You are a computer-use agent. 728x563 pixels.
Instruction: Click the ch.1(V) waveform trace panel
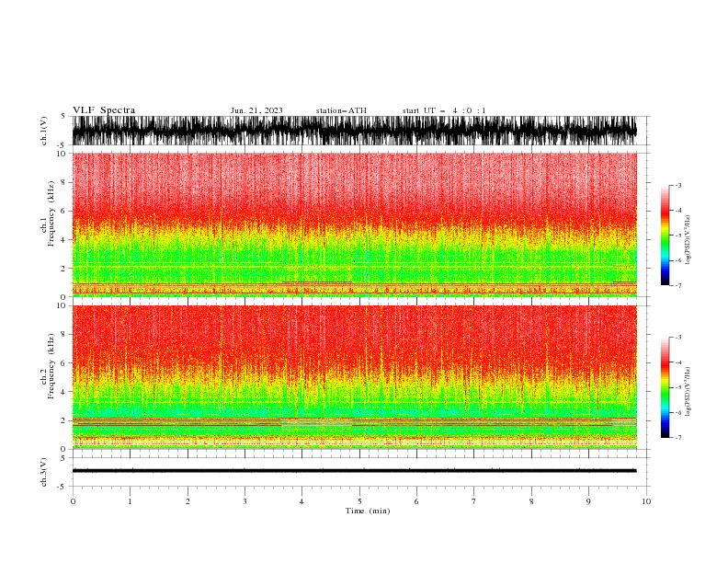point(354,131)
